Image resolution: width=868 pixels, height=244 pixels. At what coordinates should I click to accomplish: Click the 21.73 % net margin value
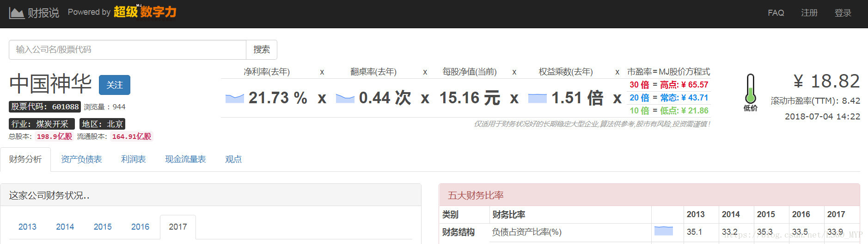click(278, 98)
